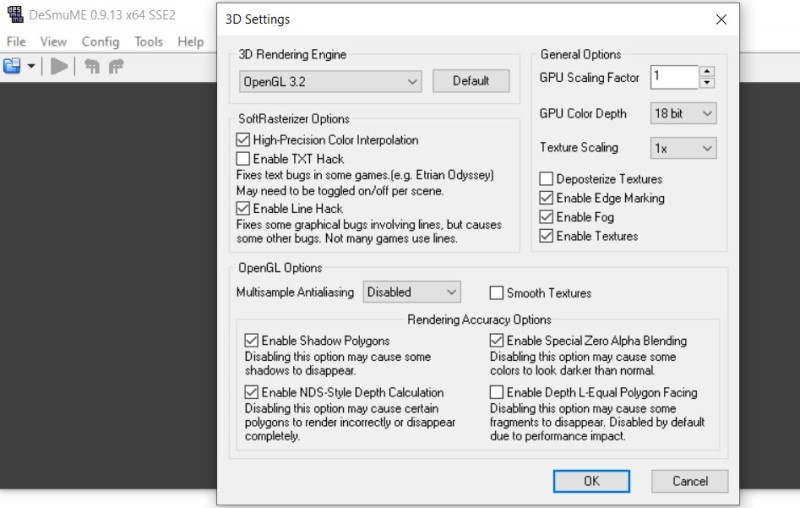Increase GPU Scaling Factor with up arrow
Image resolution: width=800 pixels, height=508 pixels.
pyautogui.click(x=707, y=71)
